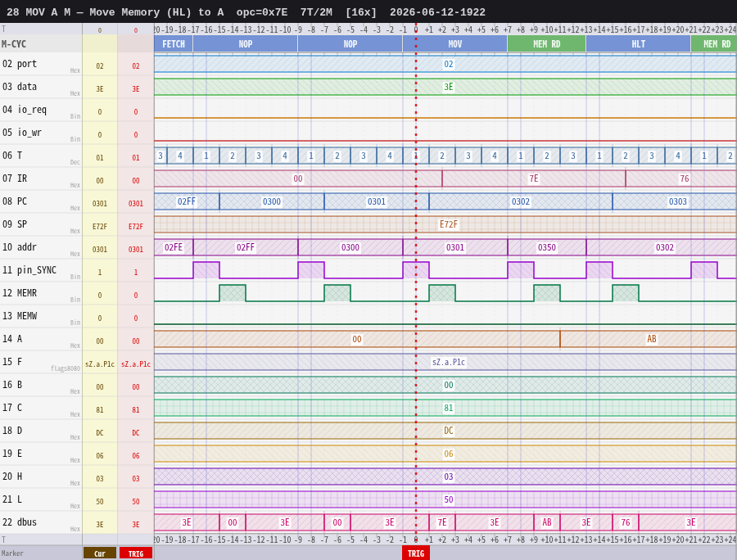
Task: Select the MOV machine cycle segment
Action: click(x=454, y=44)
